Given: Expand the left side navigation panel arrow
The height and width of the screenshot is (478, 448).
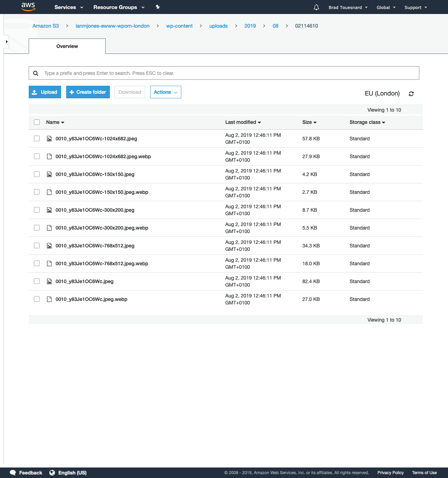Looking at the screenshot, I should click(6, 42).
